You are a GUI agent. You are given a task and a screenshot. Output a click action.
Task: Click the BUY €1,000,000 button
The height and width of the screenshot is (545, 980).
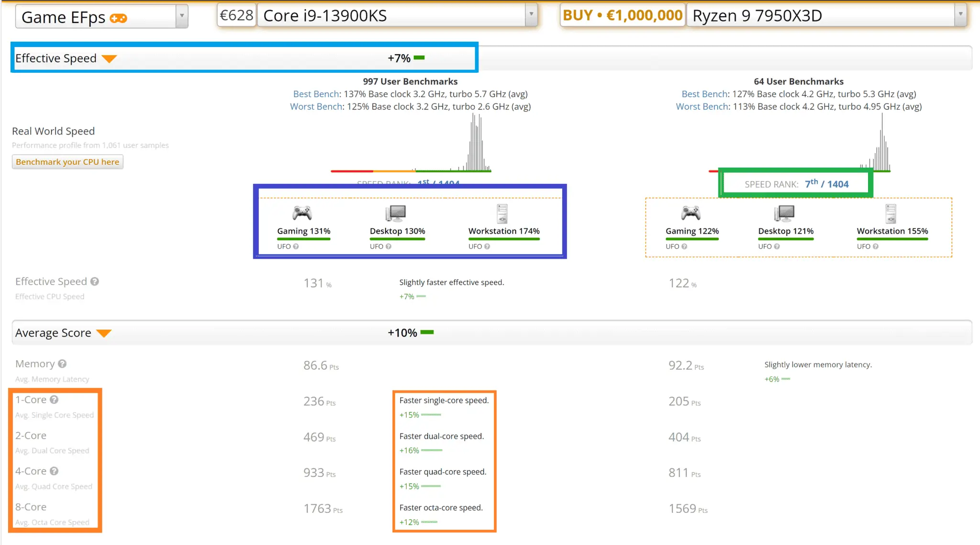tap(623, 15)
